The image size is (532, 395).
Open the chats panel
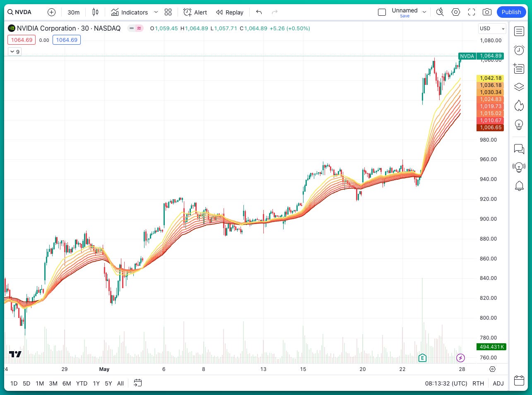519,149
